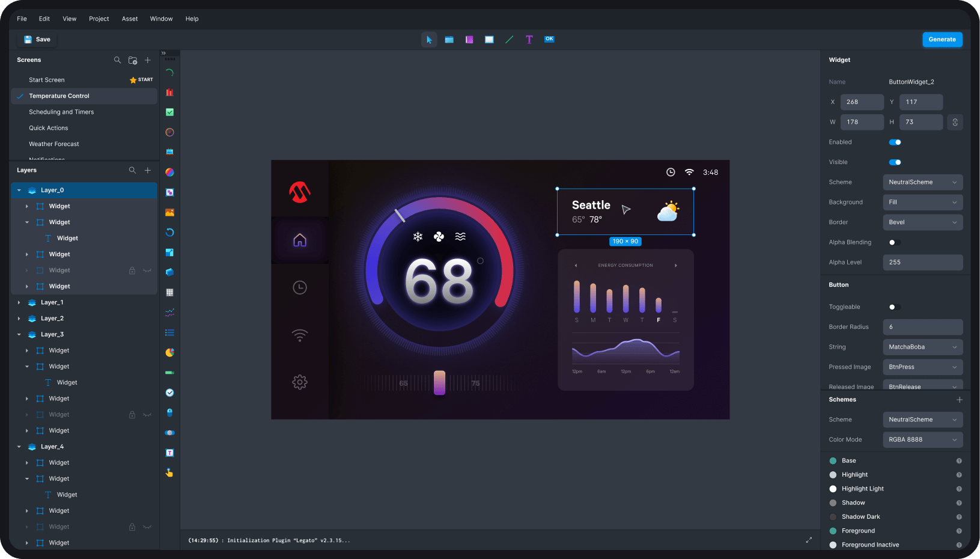This screenshot has width=980, height=559.
Task: Add the toggle switch widget from palette
Action: tap(170, 433)
